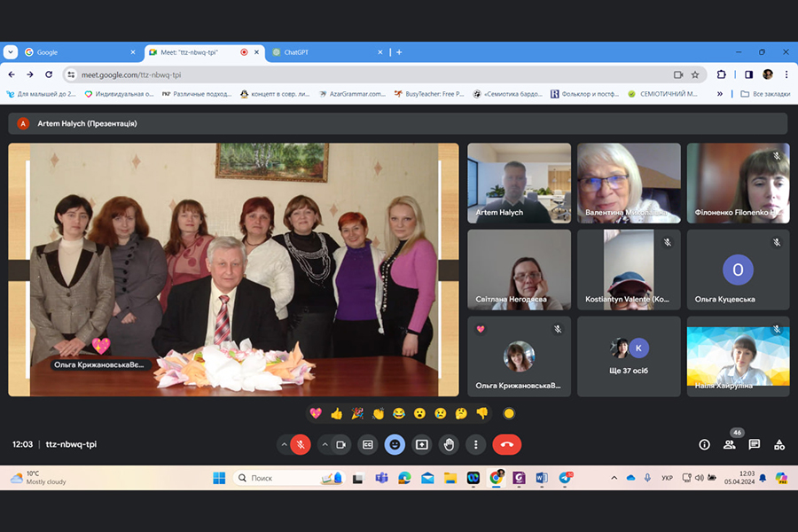Click the Present now screen share icon
Image resolution: width=798 pixels, height=532 pixels.
point(422,444)
